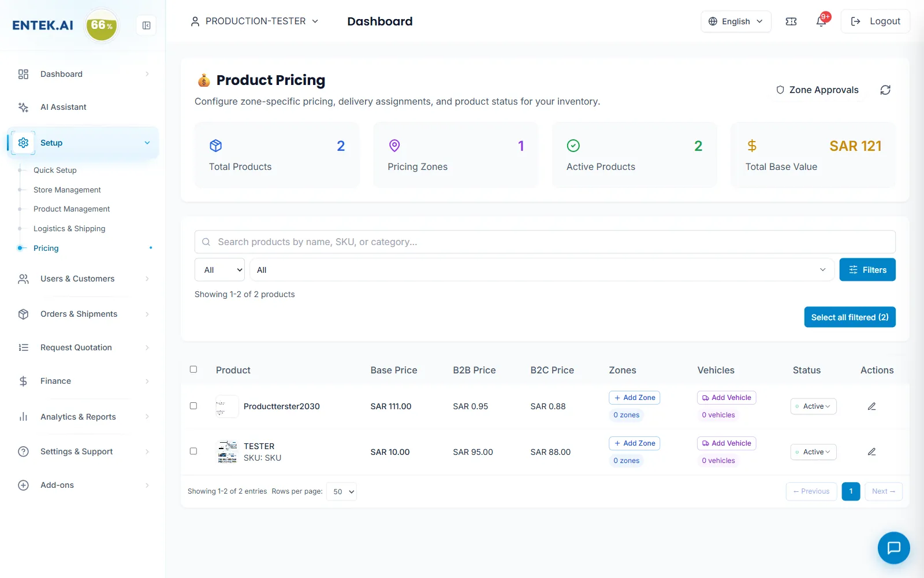Click the Logout button

click(x=875, y=21)
